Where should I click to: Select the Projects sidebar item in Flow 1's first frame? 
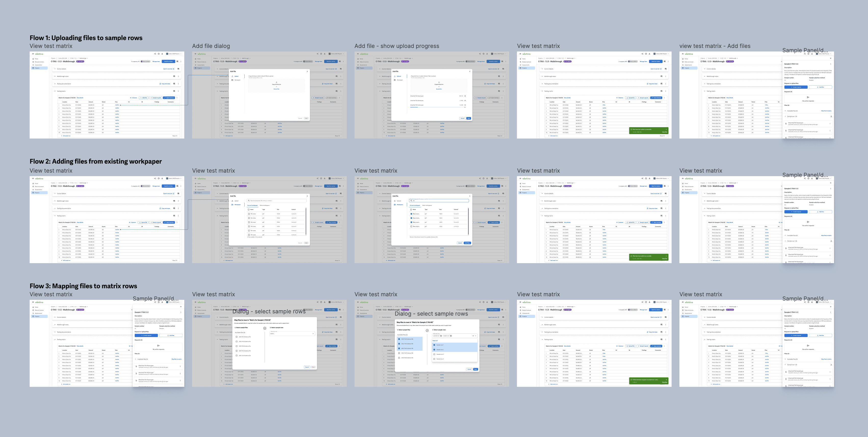coord(37,68)
